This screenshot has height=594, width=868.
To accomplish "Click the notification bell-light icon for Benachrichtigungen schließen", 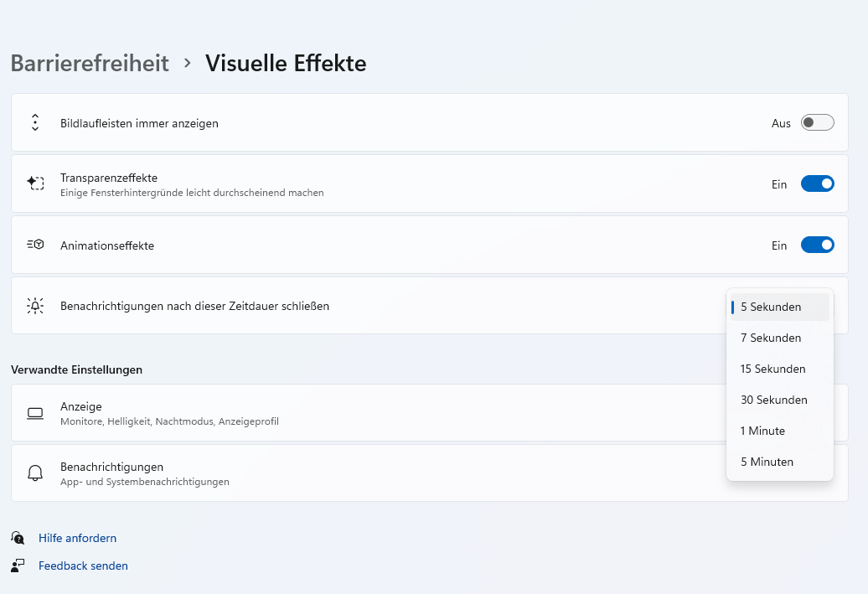I will 35,306.
